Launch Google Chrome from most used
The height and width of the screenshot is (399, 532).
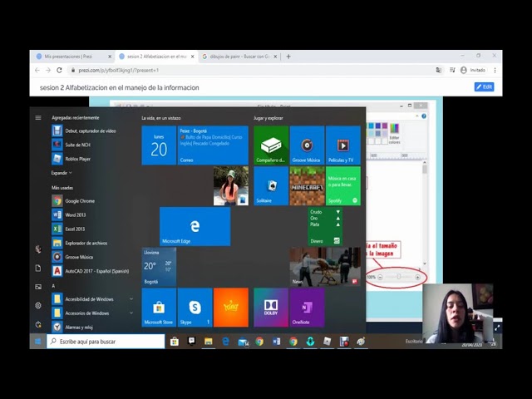pyautogui.click(x=73, y=201)
